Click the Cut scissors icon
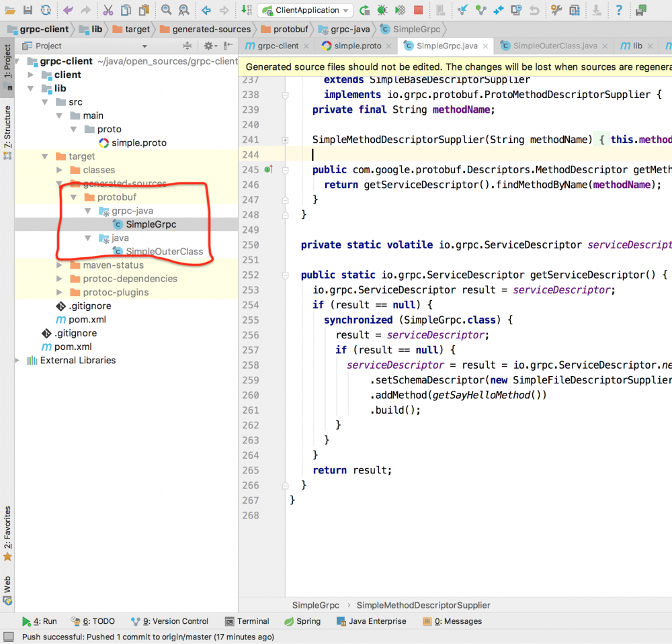Viewport: 672px width, 644px height. pos(108,10)
